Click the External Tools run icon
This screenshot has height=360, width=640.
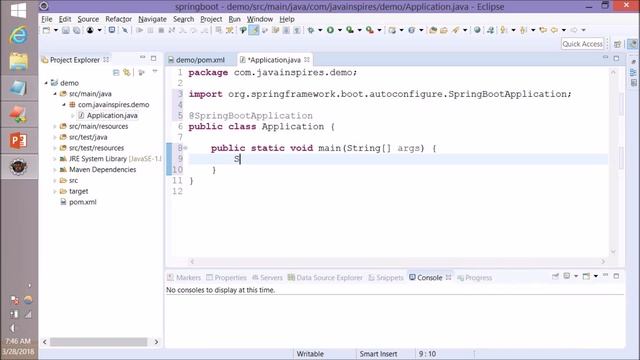pos(370,30)
